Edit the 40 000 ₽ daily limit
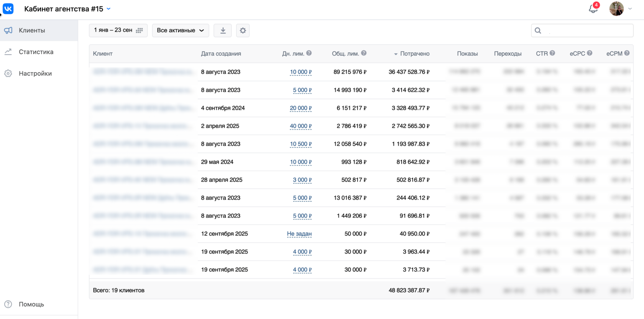 (301, 126)
